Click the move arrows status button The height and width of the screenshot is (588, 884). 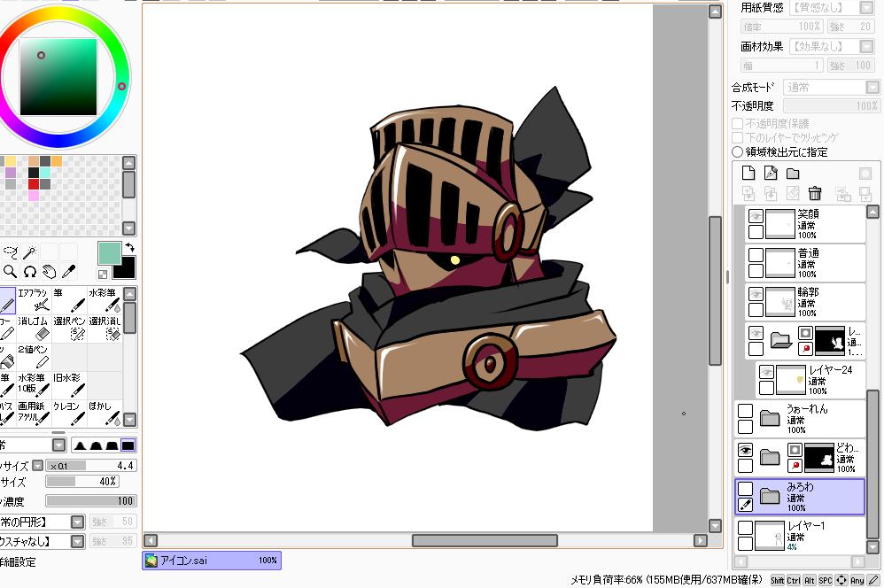(841, 580)
